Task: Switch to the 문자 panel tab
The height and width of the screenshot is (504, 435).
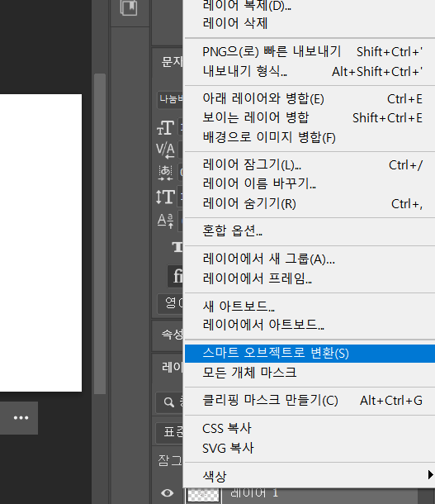Action: pyautogui.click(x=172, y=61)
